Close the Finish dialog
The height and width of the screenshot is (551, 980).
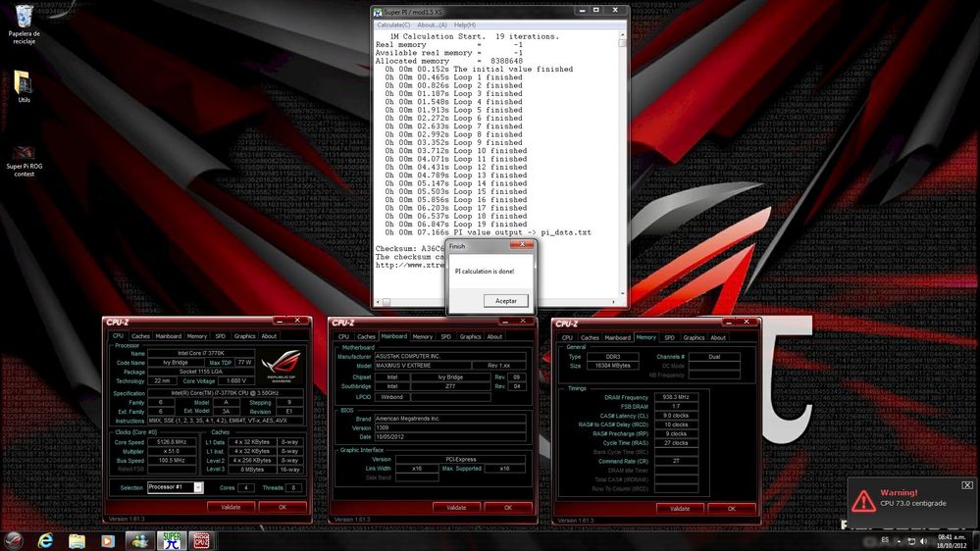522,245
